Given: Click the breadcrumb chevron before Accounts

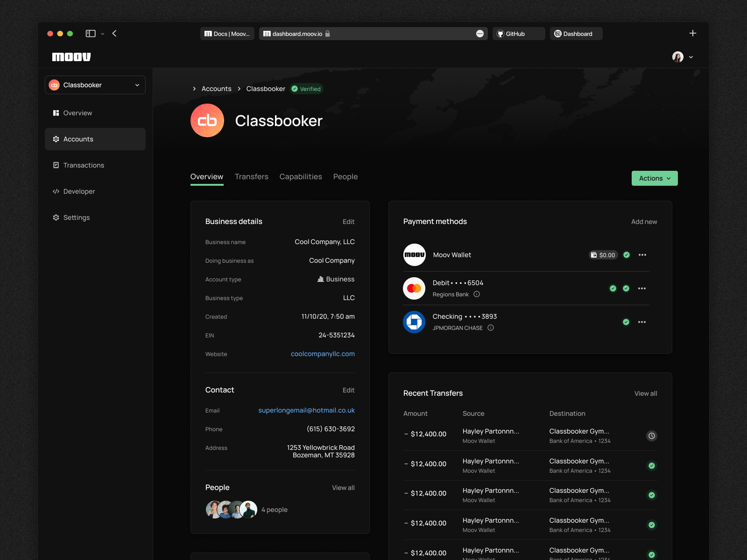Looking at the screenshot, I should (x=194, y=89).
